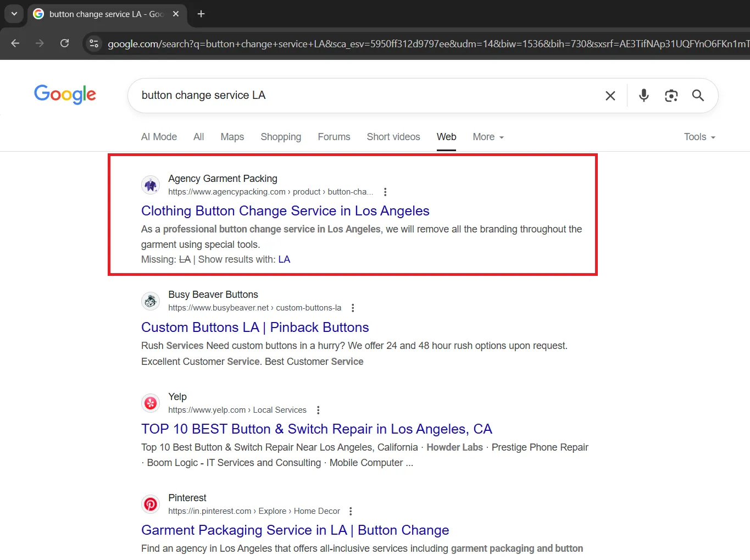Open options menu for Agency Garment Packing result

pos(385,192)
